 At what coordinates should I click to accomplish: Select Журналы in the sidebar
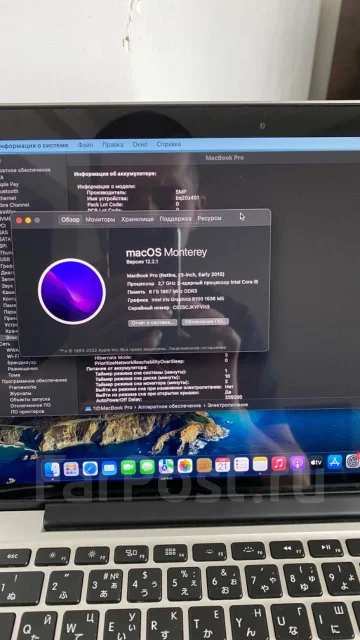(x=20, y=393)
